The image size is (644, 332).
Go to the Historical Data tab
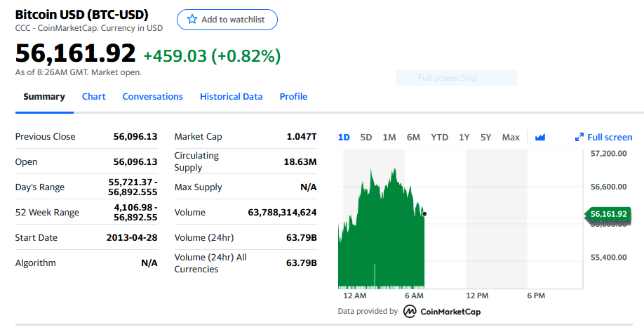[232, 97]
